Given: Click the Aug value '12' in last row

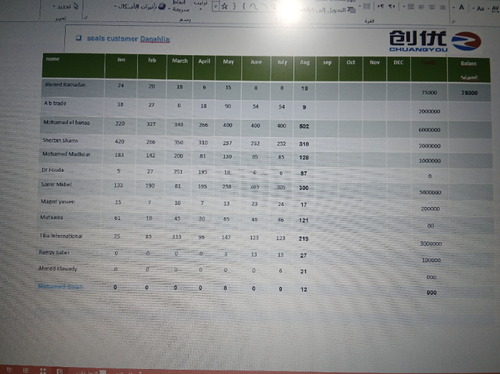Looking at the screenshot, I should tap(304, 289).
